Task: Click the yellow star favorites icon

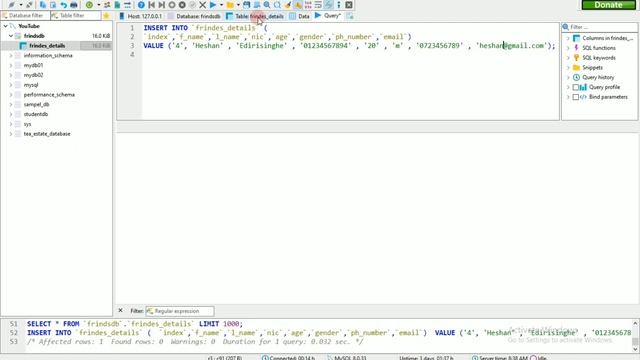Action: tap(106, 16)
